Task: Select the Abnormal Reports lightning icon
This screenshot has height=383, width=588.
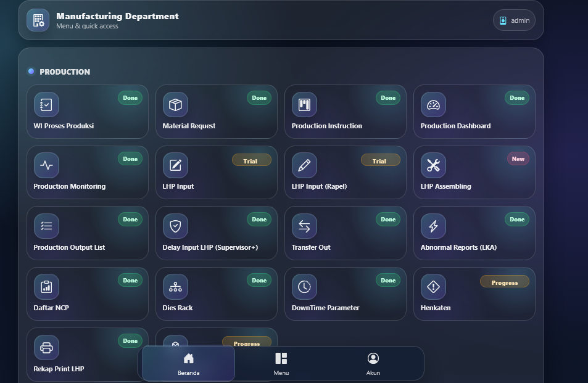Action: coord(433,226)
